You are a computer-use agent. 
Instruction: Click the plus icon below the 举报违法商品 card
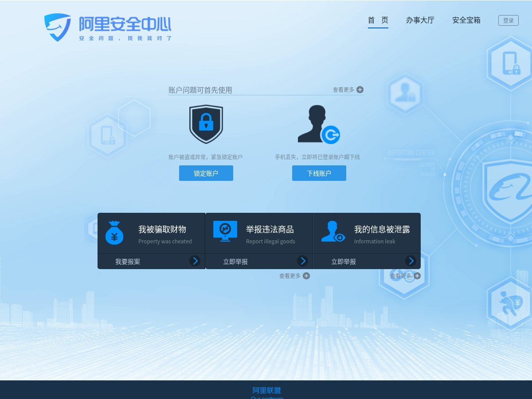[x=306, y=276]
